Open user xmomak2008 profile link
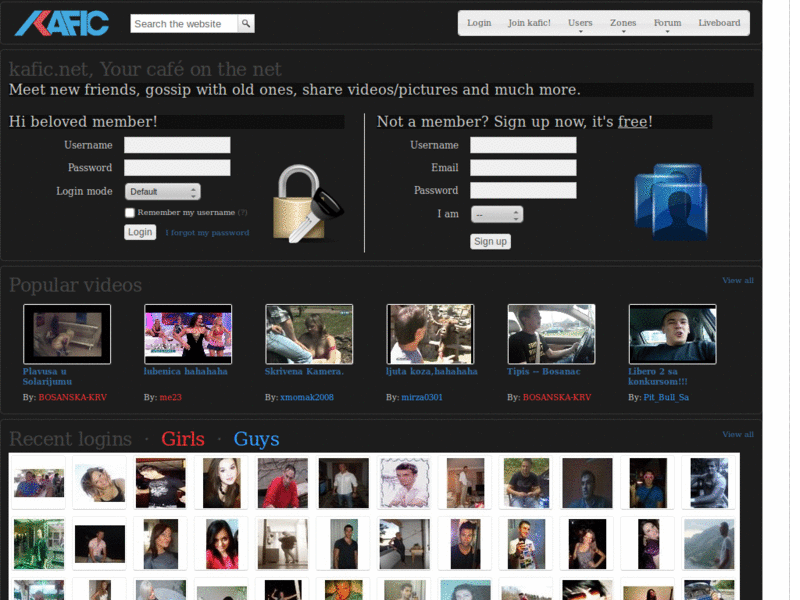The image size is (800, 600). point(307,397)
